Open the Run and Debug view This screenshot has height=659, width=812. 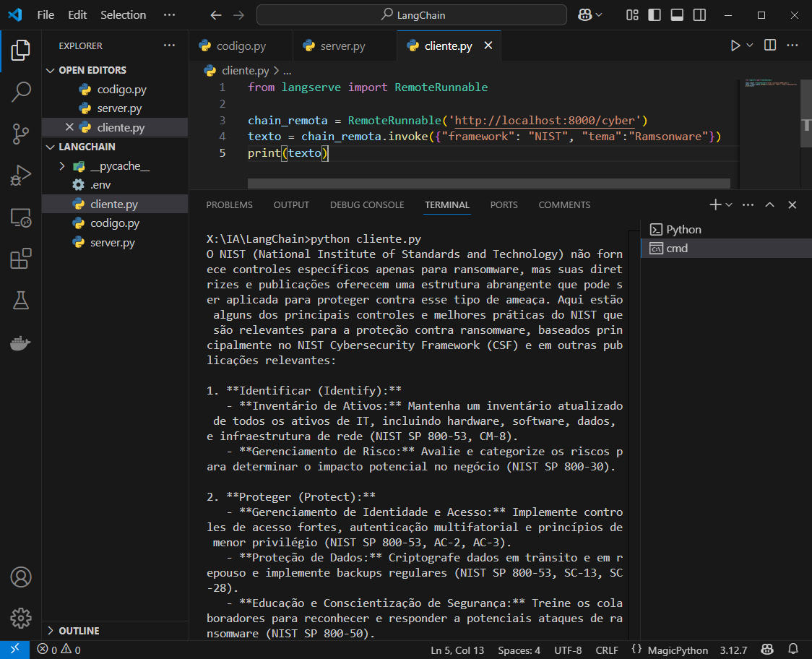point(21,175)
